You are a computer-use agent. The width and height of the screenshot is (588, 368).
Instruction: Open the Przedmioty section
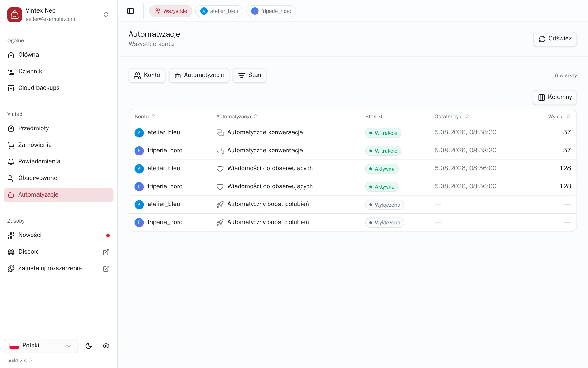[x=58, y=128]
